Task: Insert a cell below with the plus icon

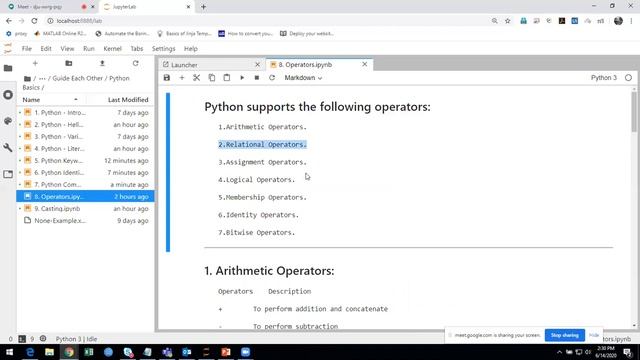Action: coord(182,78)
